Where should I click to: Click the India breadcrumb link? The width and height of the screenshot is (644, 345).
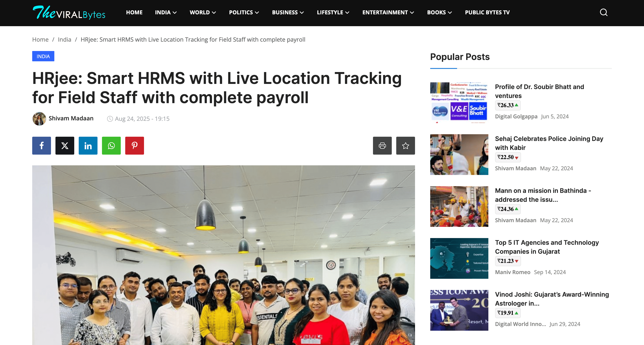point(64,40)
